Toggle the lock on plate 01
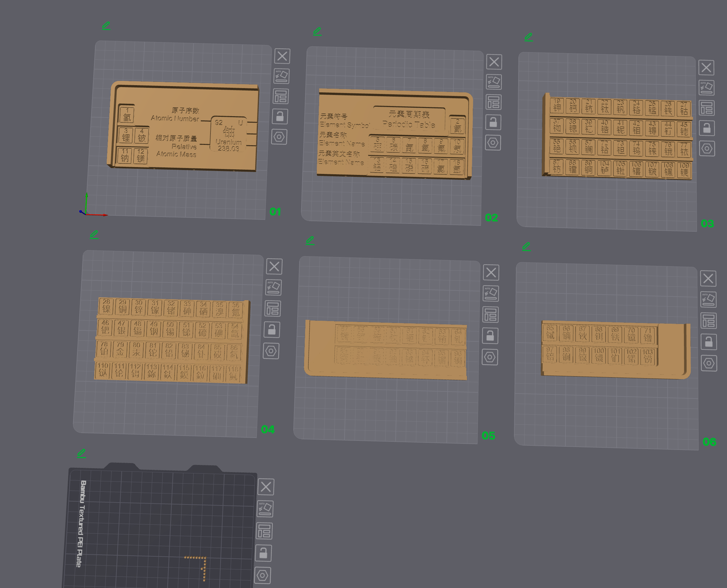The height and width of the screenshot is (588, 727). tap(280, 117)
